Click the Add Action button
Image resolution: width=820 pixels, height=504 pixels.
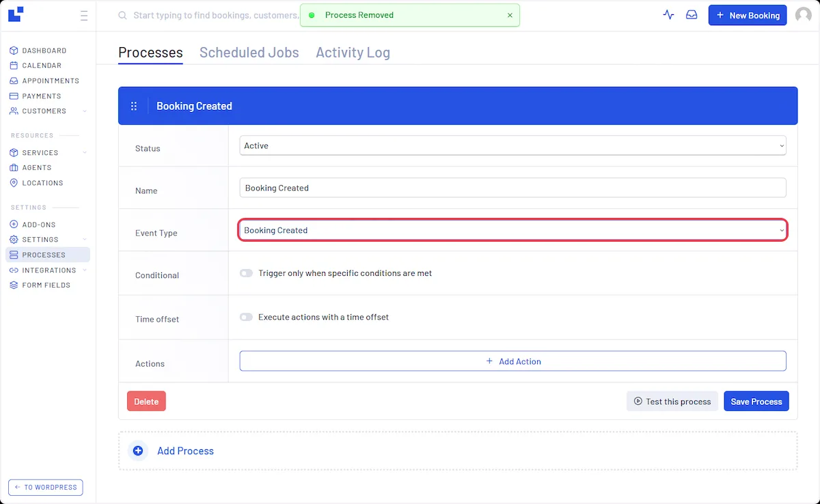point(512,361)
